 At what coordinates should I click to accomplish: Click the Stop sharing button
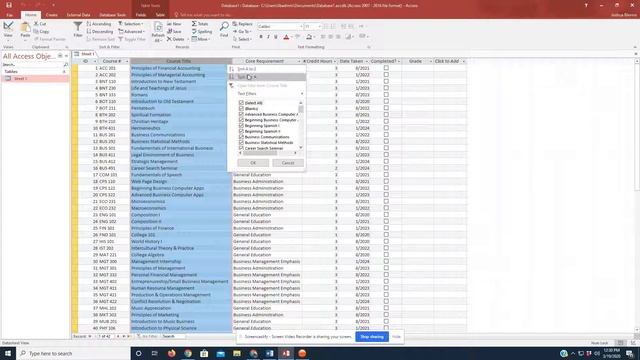[x=372, y=337]
